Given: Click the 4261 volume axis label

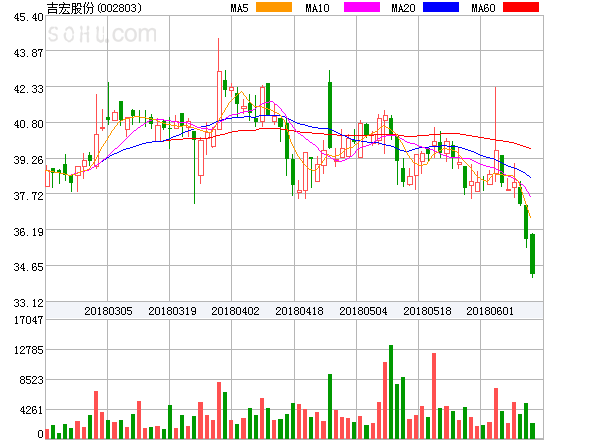Looking at the screenshot, I should pyautogui.click(x=31, y=410).
